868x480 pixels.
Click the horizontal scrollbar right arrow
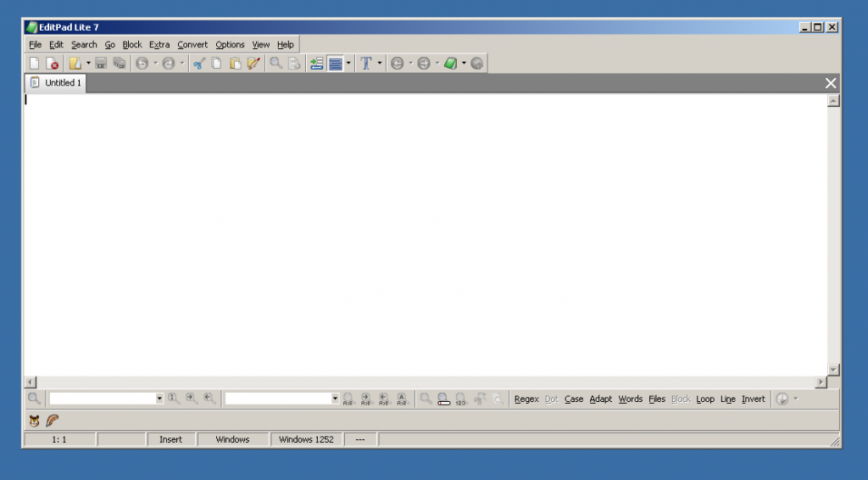(x=821, y=382)
